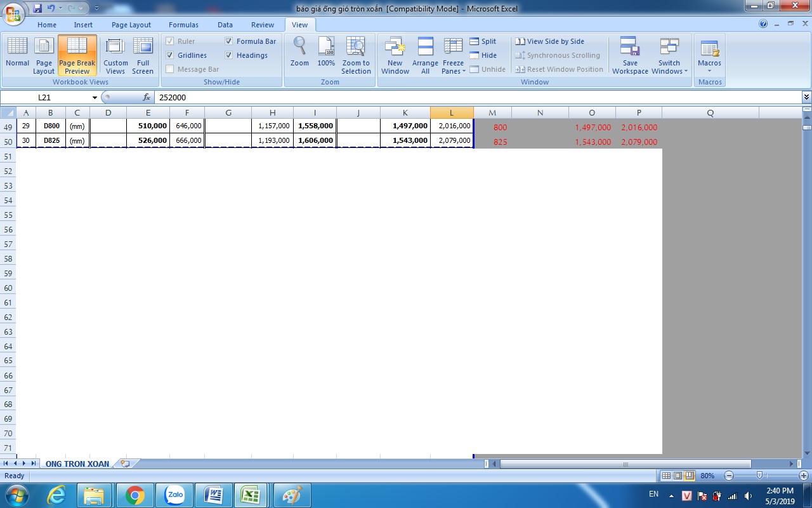Open Page Layout view

pos(44,55)
